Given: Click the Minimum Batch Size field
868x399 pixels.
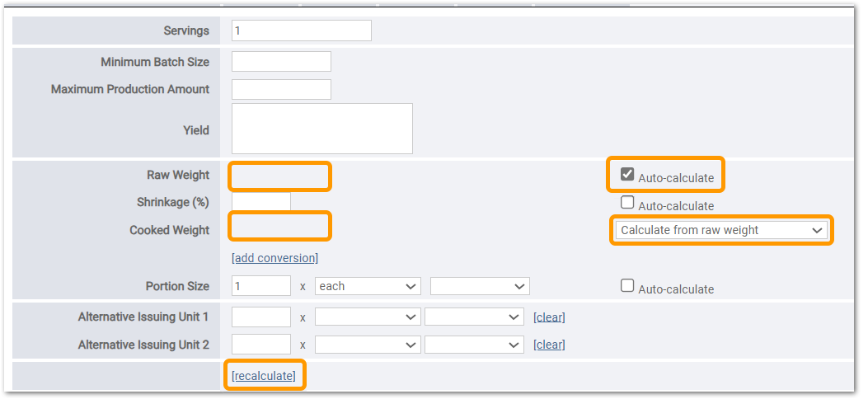Looking at the screenshot, I should [281, 62].
